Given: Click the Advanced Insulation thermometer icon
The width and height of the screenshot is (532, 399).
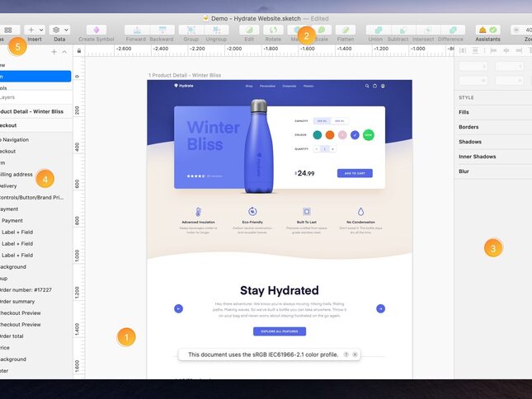Looking at the screenshot, I should tap(199, 212).
